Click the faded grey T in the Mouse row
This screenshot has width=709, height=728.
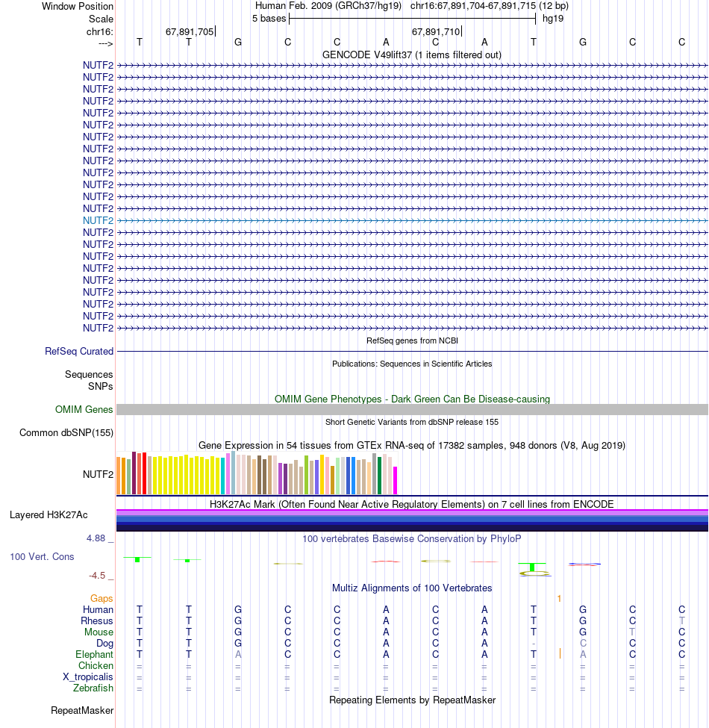click(x=632, y=632)
